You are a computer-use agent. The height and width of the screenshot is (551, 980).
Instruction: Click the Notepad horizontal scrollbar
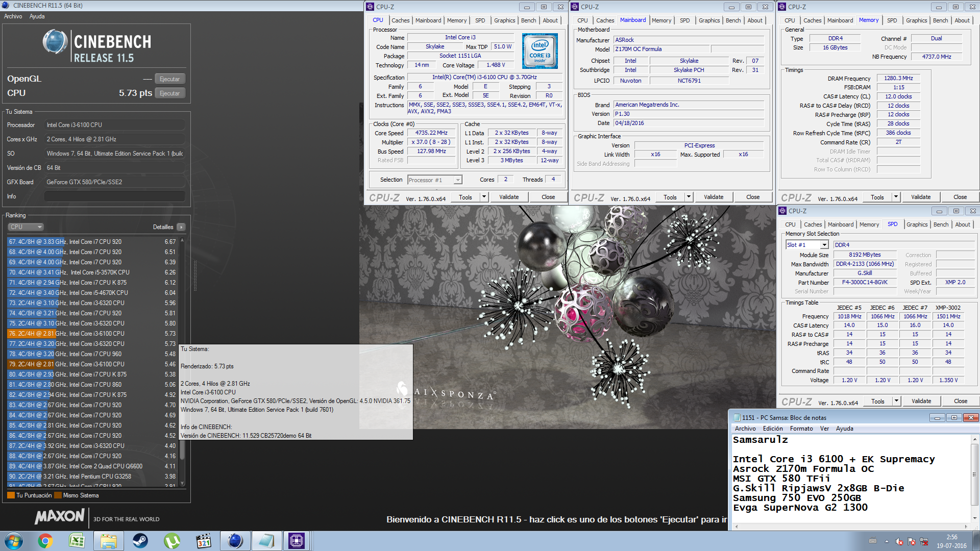coord(851,526)
